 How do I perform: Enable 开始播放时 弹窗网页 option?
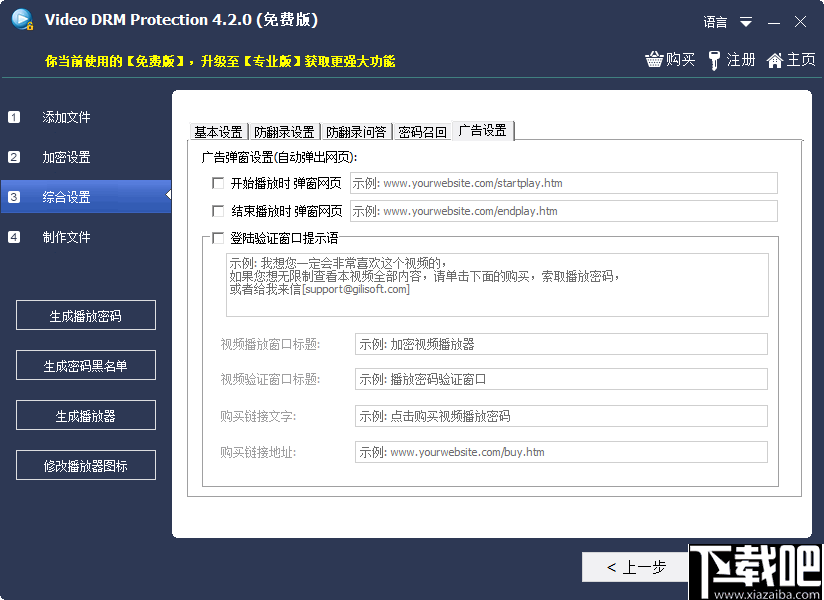click(218, 183)
